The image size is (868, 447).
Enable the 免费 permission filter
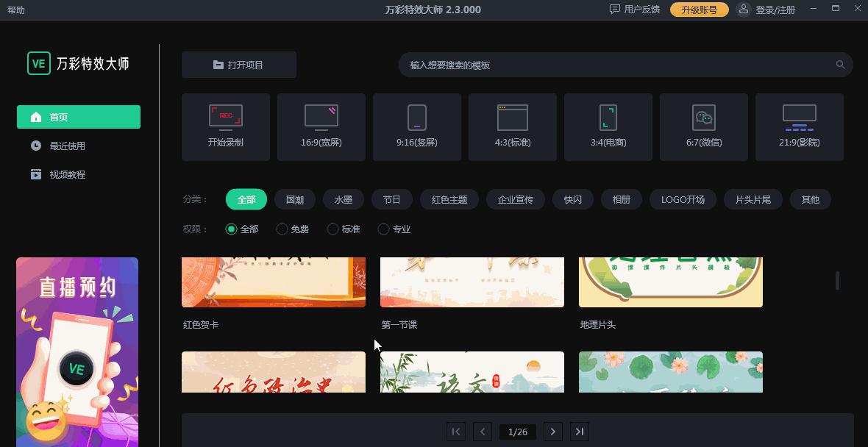282,229
